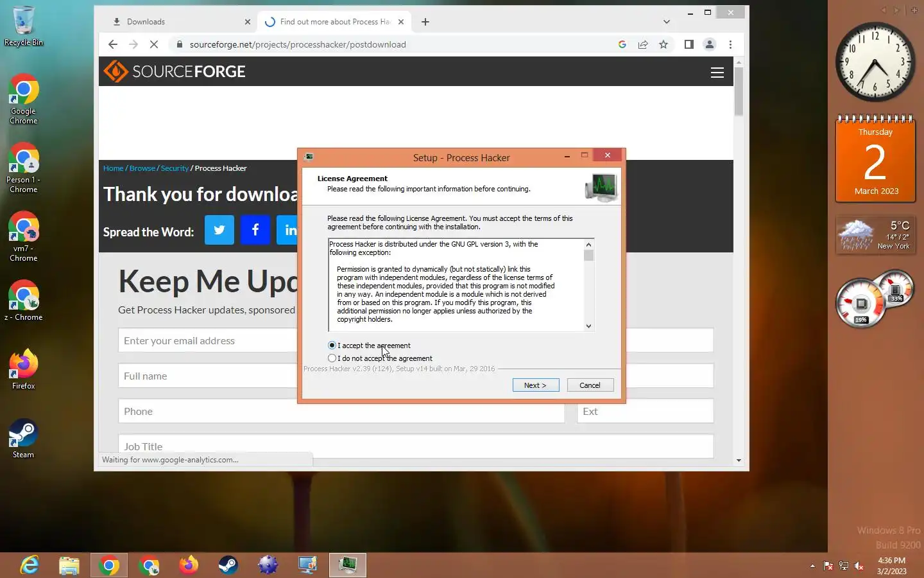Select 'I do not accept the agreement' option

(332, 358)
